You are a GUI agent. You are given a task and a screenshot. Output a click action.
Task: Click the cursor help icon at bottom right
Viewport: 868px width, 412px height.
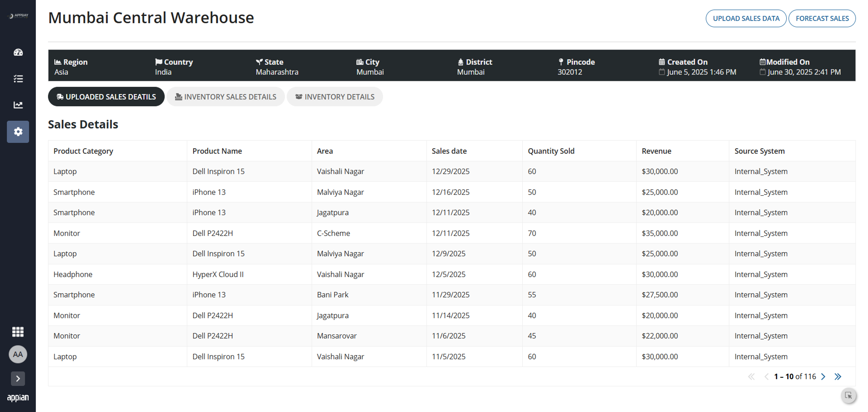tap(848, 396)
